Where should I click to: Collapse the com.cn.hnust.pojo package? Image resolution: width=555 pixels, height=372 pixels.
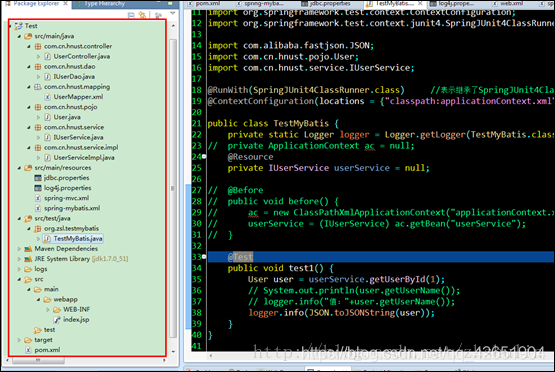[29, 107]
